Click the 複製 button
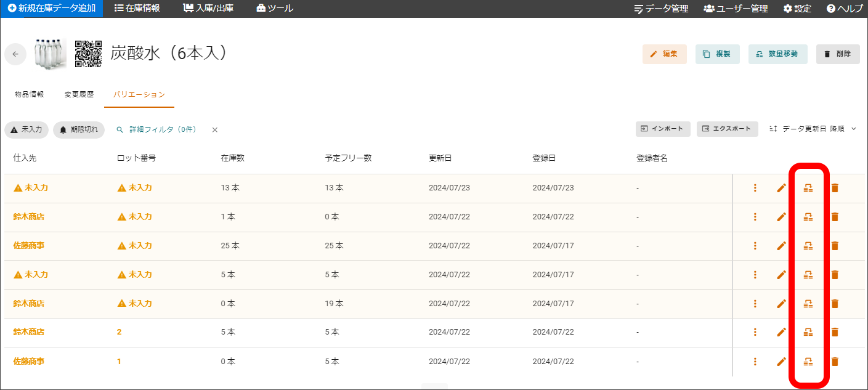The image size is (868, 390). (x=718, y=54)
